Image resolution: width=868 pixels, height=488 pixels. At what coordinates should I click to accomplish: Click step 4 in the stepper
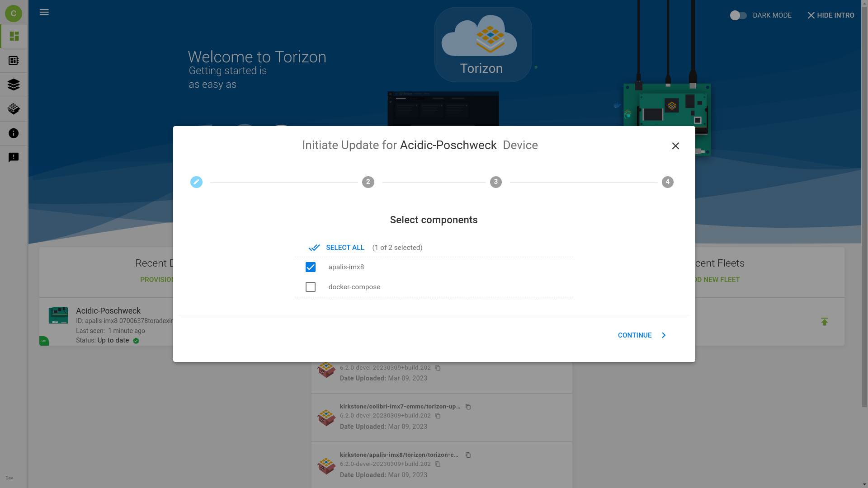coord(668,182)
